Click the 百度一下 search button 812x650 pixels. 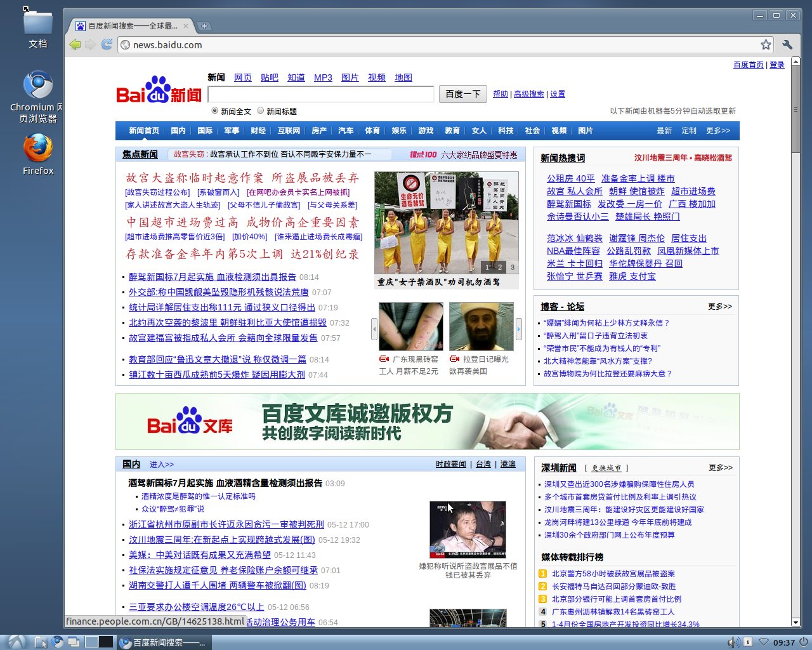[x=463, y=94]
